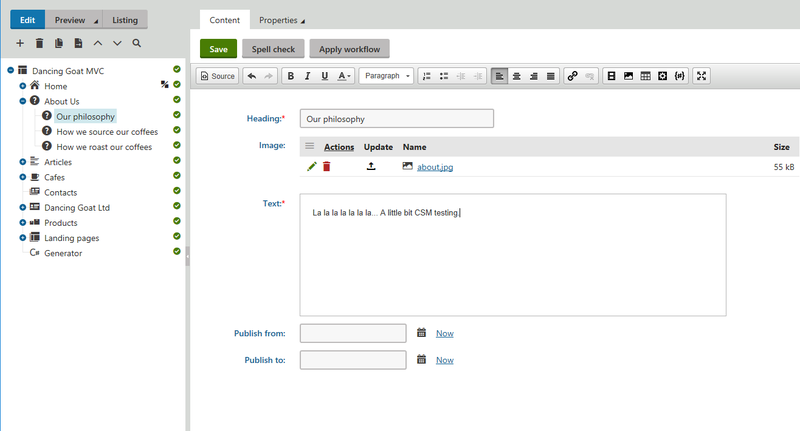Add a new page with plus icon
Image resolution: width=800 pixels, height=431 pixels.
click(20, 43)
